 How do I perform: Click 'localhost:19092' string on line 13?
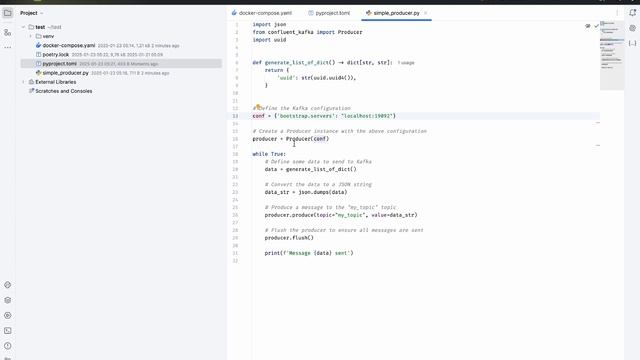click(x=368, y=116)
